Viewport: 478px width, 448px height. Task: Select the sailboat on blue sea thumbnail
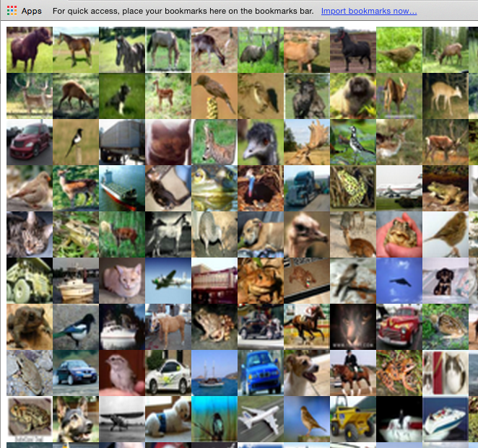click(x=214, y=373)
